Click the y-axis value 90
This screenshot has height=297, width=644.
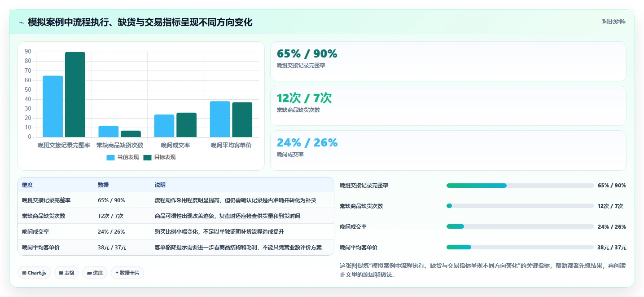point(28,52)
